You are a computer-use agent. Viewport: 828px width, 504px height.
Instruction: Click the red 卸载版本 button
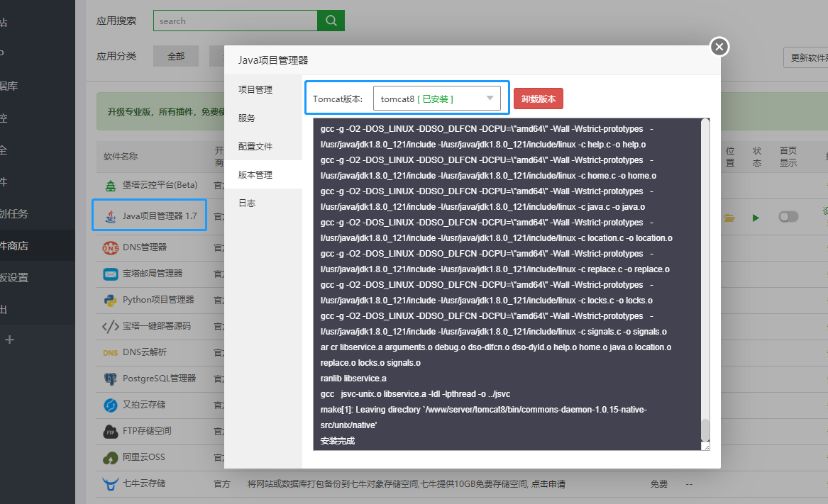pos(538,99)
